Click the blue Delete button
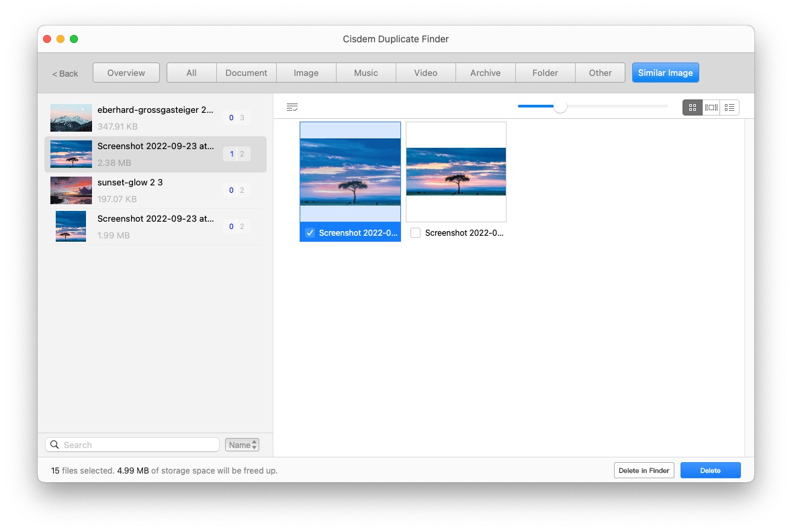Screen dimensions: 792x532 pyautogui.click(x=710, y=470)
